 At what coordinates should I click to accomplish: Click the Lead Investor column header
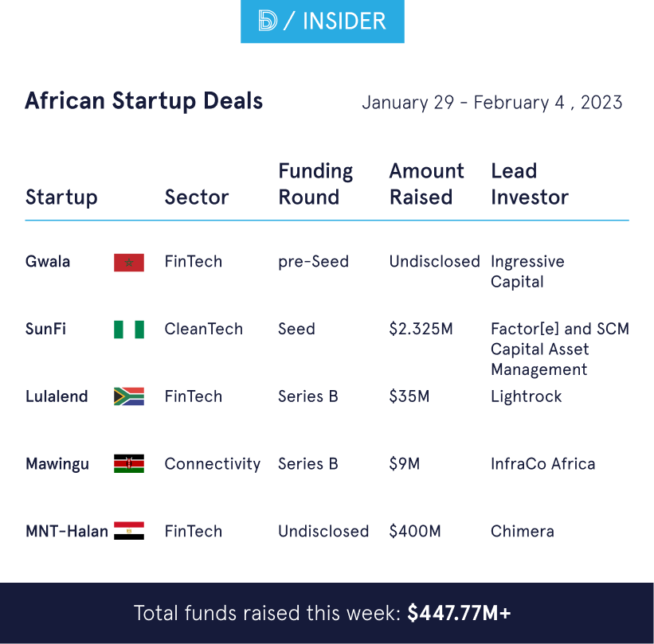point(529,184)
